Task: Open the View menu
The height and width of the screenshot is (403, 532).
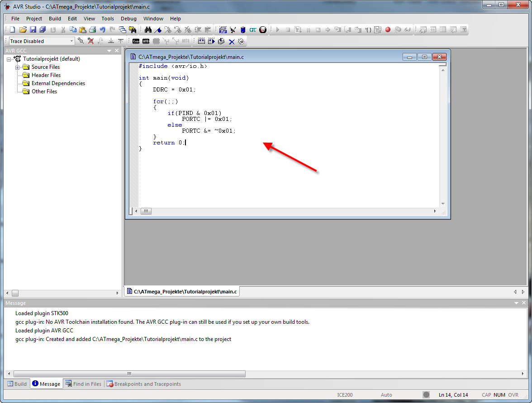Action: [89, 19]
